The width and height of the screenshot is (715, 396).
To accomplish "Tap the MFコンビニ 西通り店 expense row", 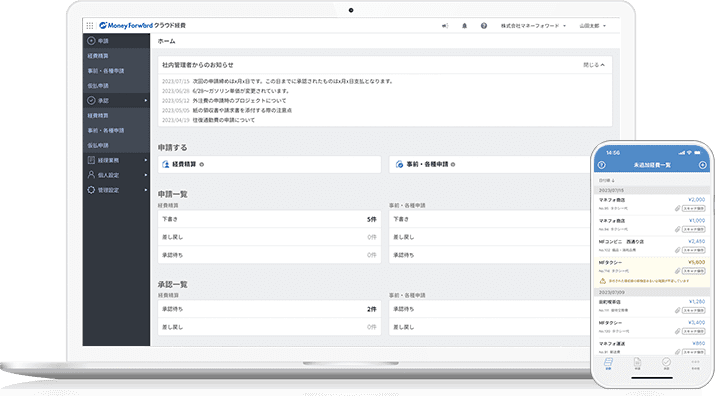I will (x=652, y=245).
